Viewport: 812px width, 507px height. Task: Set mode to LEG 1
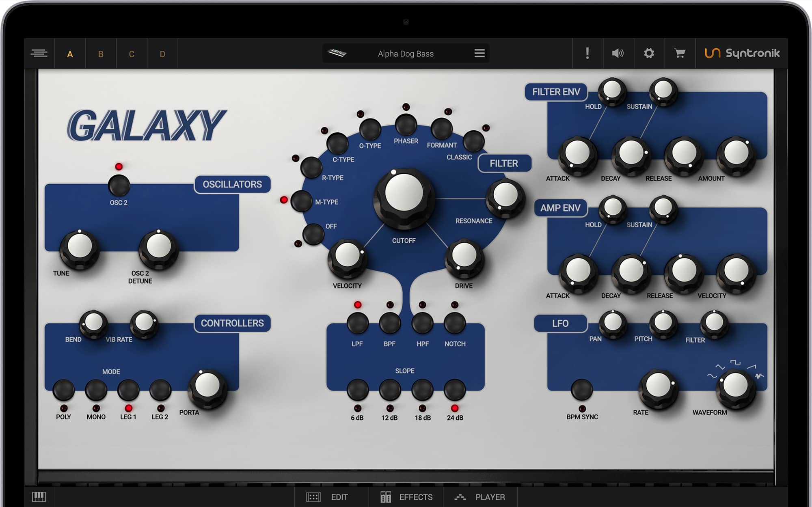click(128, 390)
